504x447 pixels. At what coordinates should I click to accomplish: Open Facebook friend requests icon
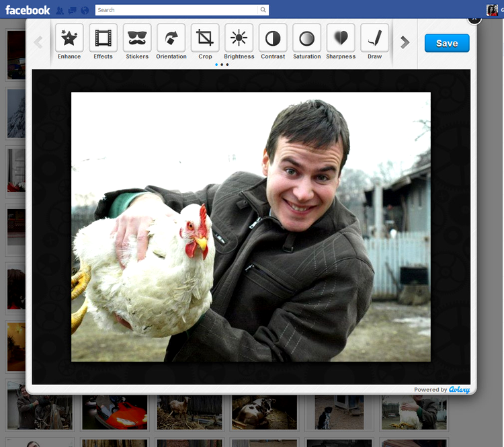click(x=60, y=11)
